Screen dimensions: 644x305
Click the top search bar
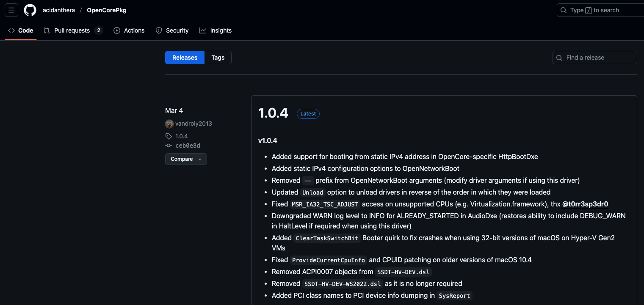600,10
